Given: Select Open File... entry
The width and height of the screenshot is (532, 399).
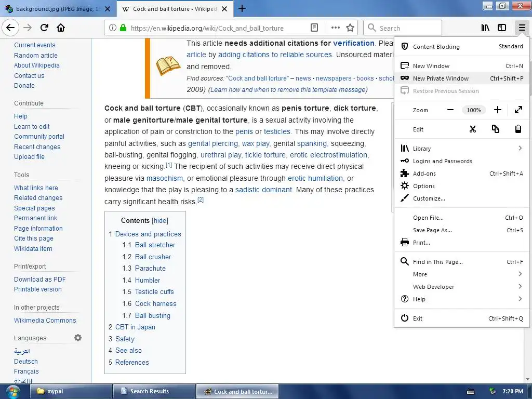Looking at the screenshot, I should point(462,218).
